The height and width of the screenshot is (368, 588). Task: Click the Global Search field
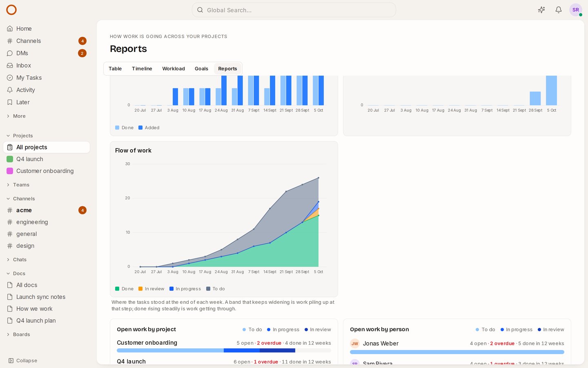tap(294, 10)
